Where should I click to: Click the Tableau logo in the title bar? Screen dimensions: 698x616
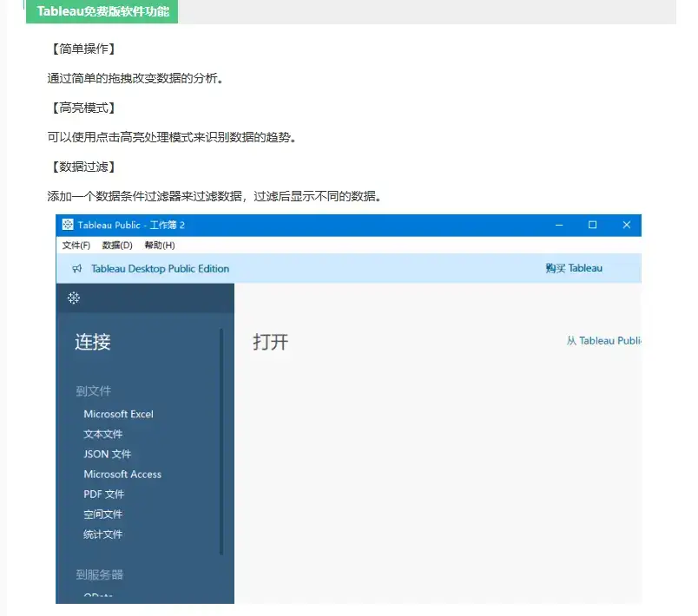point(69,225)
